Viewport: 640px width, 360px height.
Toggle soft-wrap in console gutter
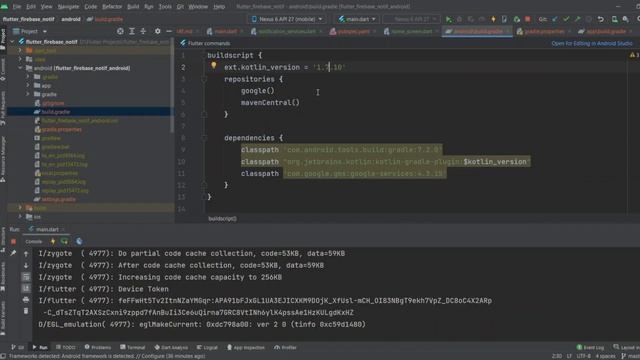(x=26, y=277)
